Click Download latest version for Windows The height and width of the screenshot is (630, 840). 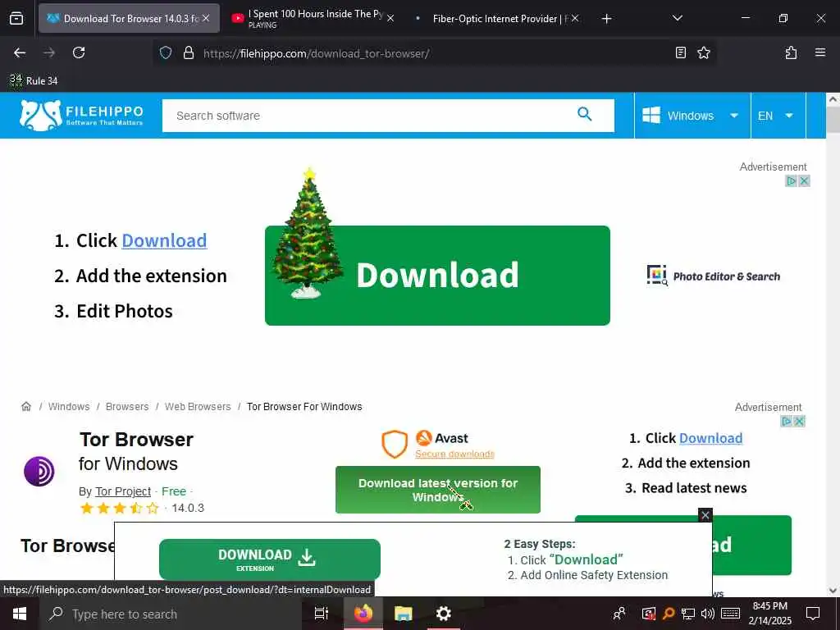438,490
